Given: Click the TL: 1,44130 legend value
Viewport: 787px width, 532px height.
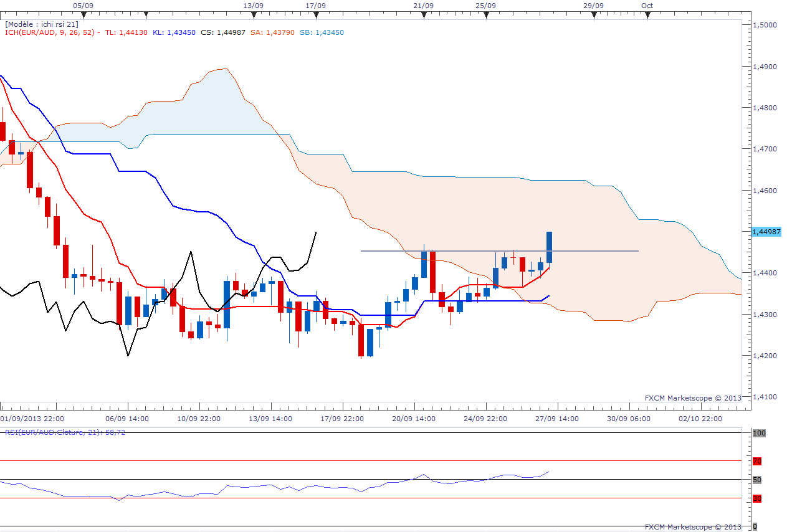Looking at the screenshot, I should 126,32.
